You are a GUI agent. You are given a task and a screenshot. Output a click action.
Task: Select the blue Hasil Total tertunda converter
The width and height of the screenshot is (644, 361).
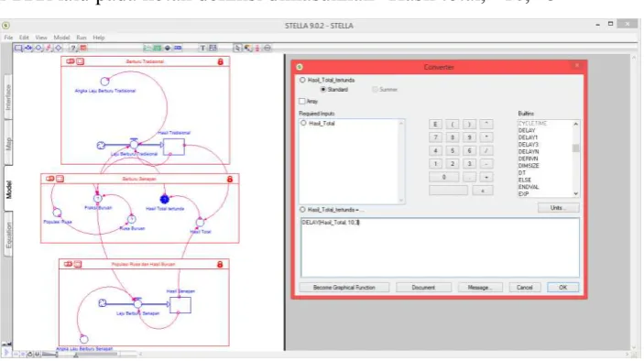click(x=165, y=199)
